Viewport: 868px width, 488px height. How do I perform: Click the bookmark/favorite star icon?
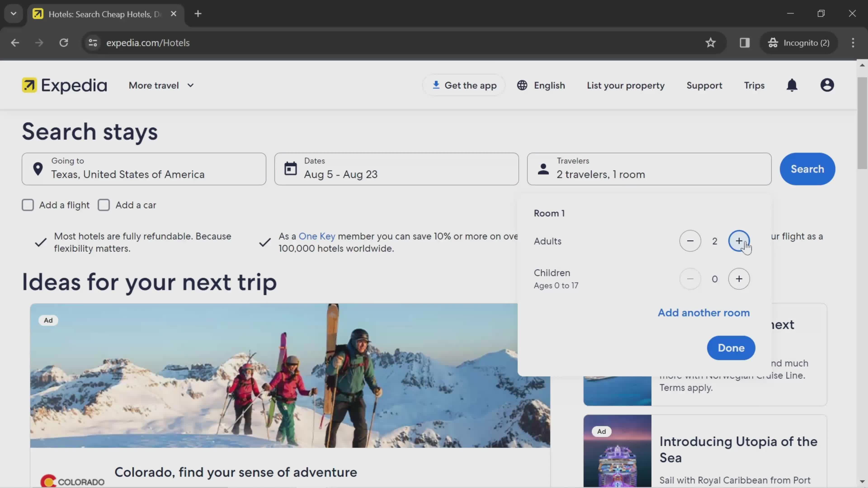(711, 42)
